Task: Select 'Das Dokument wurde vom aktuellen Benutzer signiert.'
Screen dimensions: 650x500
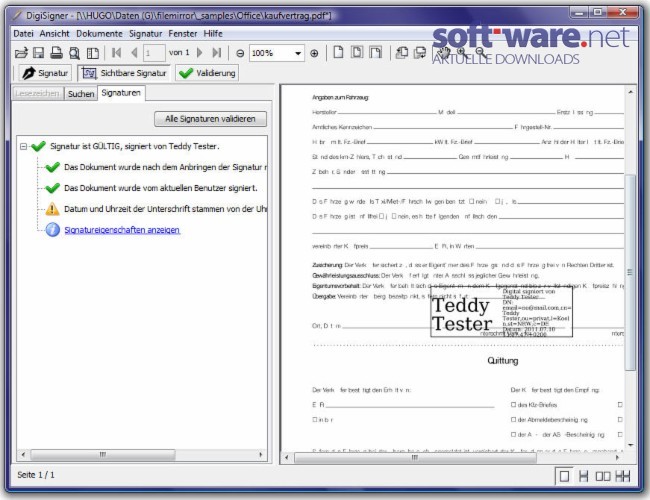Action: (x=161, y=188)
